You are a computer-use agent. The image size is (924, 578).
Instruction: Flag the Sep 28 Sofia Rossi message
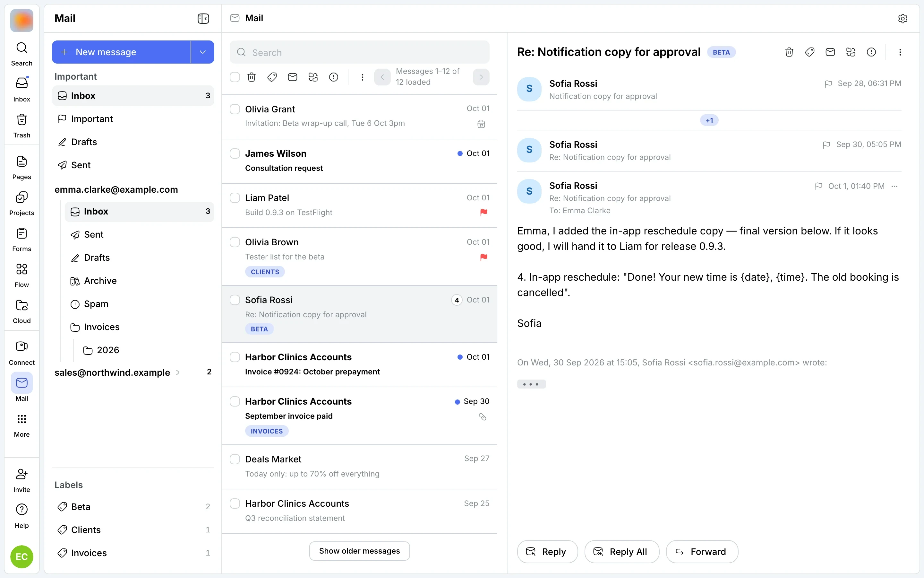[x=828, y=84]
